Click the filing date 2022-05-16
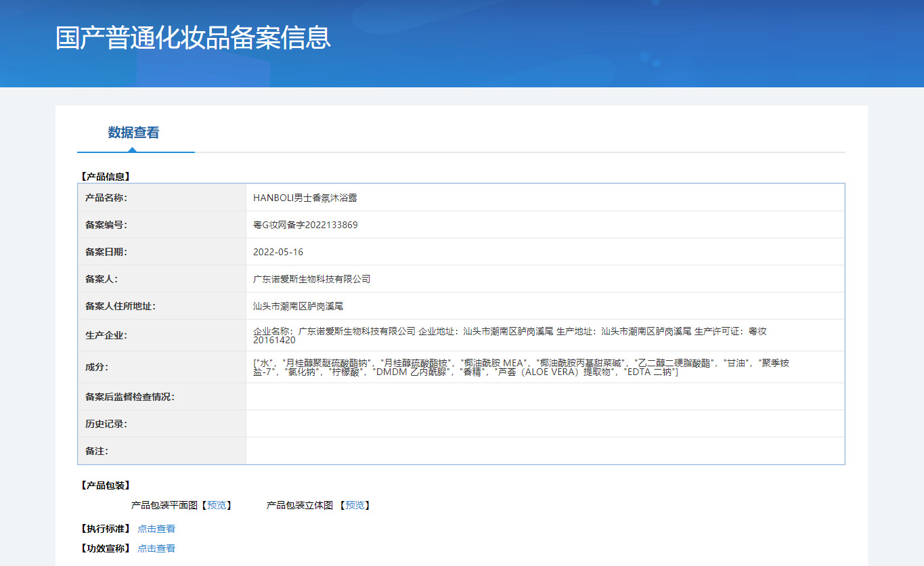 pos(278,252)
